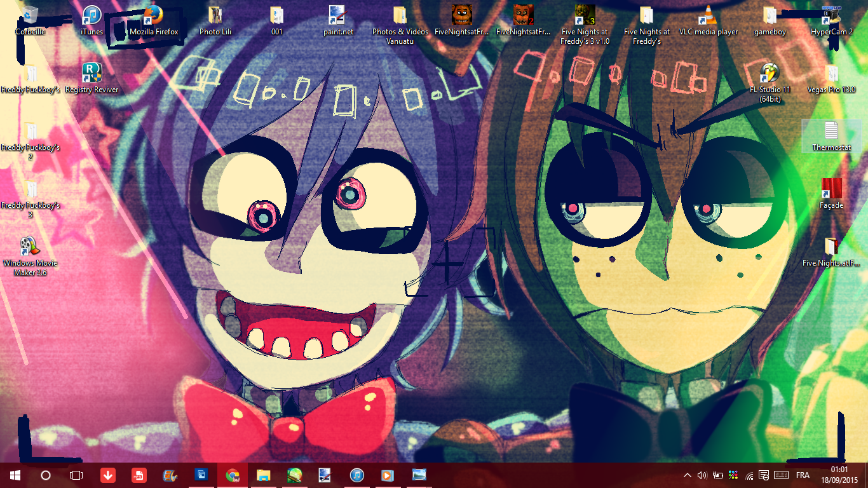Image resolution: width=868 pixels, height=488 pixels.
Task: Open the landscape picture app on the taskbar
Action: click(x=419, y=475)
